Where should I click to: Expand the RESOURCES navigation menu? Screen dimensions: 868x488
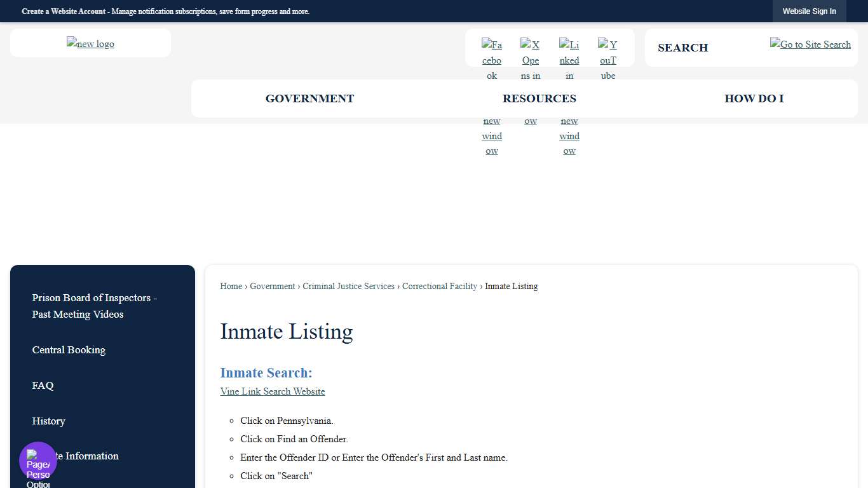pyautogui.click(x=539, y=98)
